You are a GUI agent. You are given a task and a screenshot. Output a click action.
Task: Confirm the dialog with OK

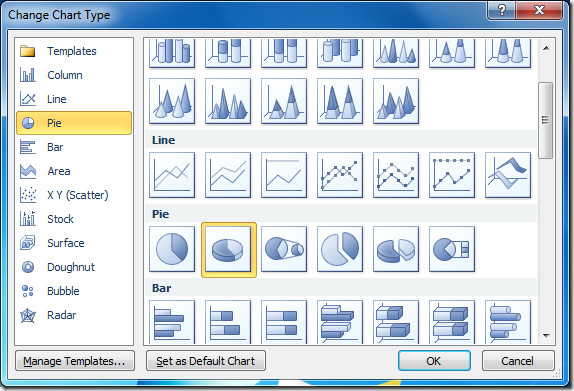pyautogui.click(x=434, y=361)
